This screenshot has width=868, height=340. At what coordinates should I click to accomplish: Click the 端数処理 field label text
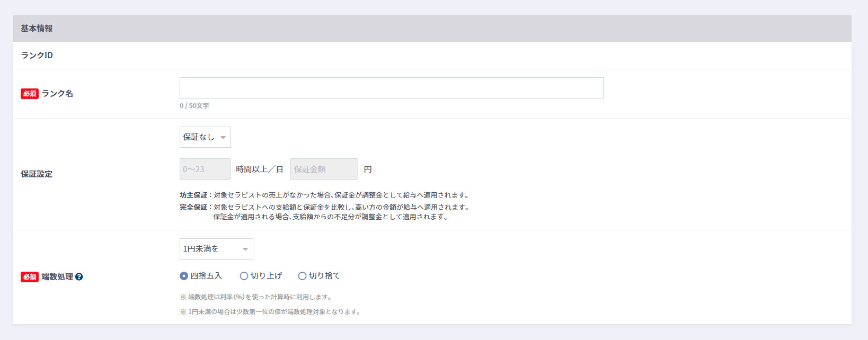57,277
